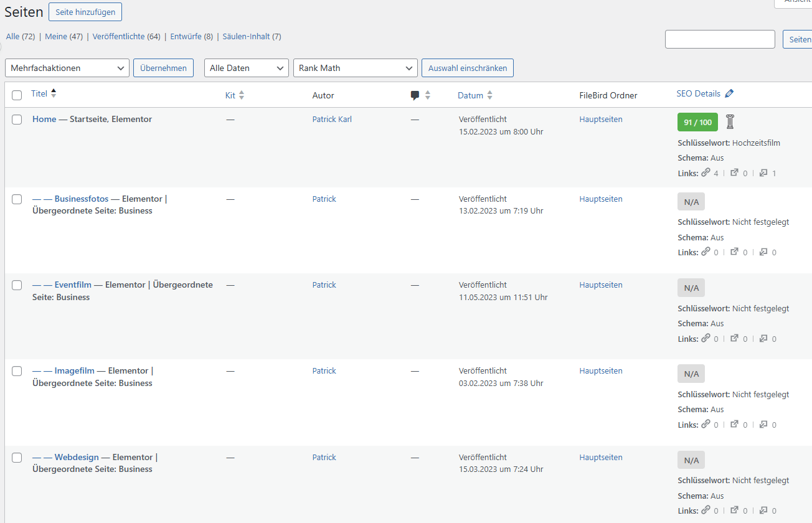The width and height of the screenshot is (812, 523).
Task: Click internal links icon in Imagefilm row
Action: [706, 424]
